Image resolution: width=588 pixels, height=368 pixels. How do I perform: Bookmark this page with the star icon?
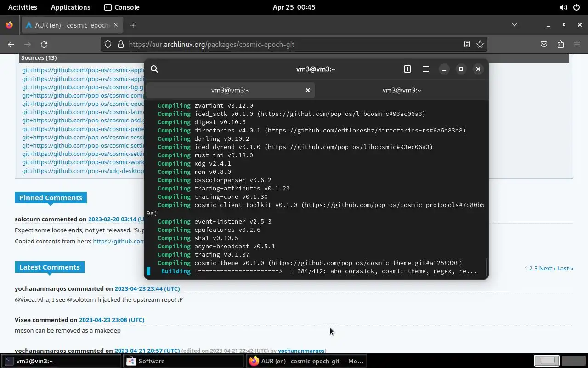pos(480,44)
